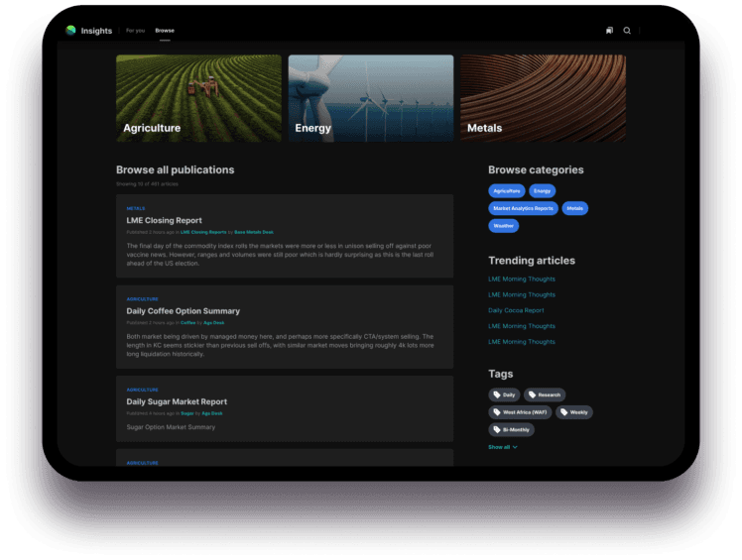Click the Insights brand name
The height and width of the screenshot is (560, 742).
pyautogui.click(x=96, y=31)
